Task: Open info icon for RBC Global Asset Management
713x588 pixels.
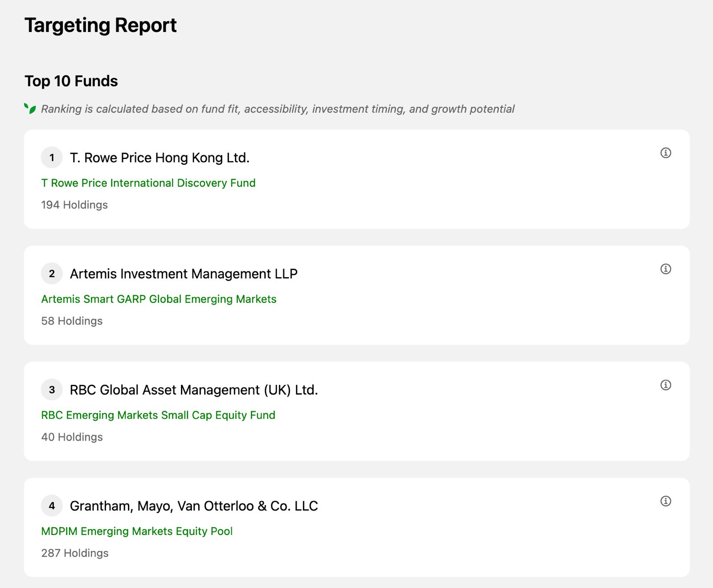Action: pyautogui.click(x=666, y=385)
